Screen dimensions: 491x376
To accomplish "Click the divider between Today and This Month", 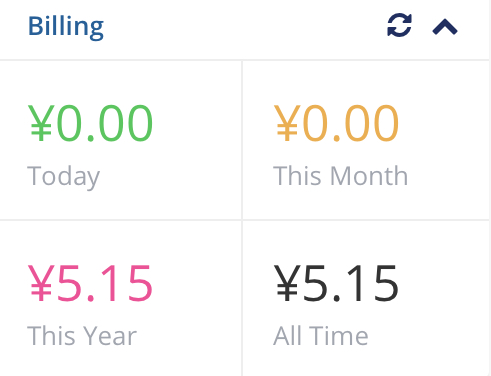I will pyautogui.click(x=242, y=140).
